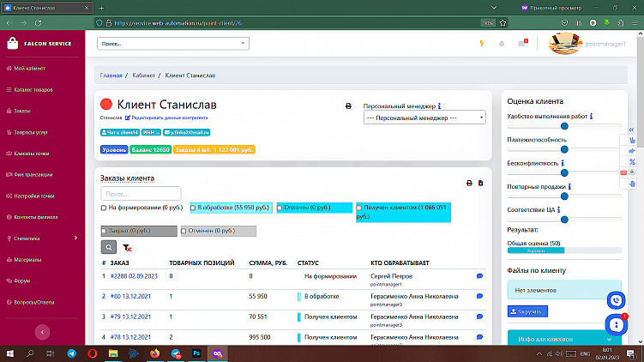
Task: Collapse sidebar with the left arrow button
Action: click(41, 332)
